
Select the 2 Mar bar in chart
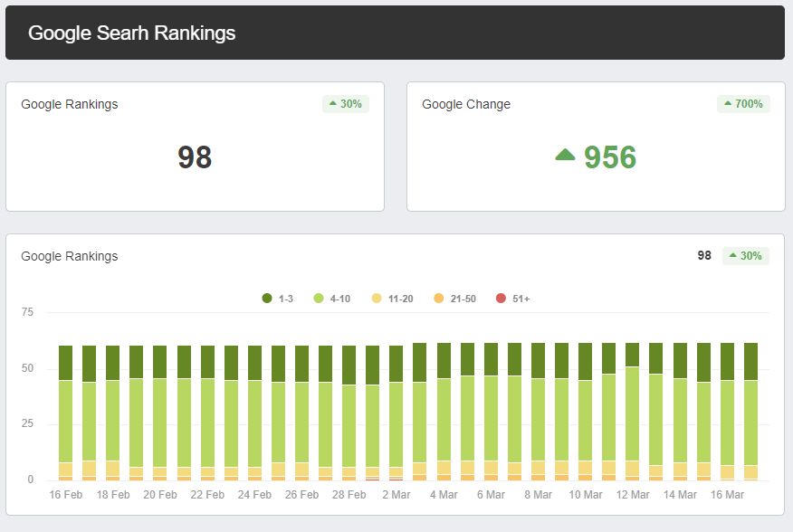(396, 413)
